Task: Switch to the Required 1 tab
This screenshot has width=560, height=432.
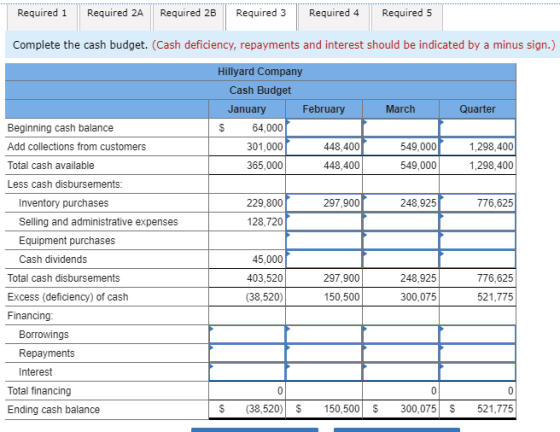Action: click(x=42, y=16)
